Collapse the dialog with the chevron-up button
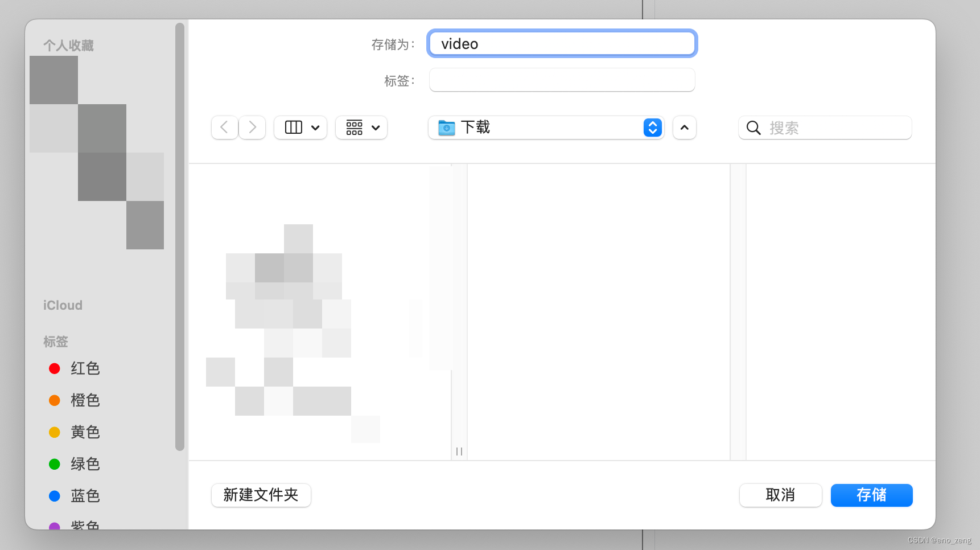The image size is (980, 550). click(685, 128)
